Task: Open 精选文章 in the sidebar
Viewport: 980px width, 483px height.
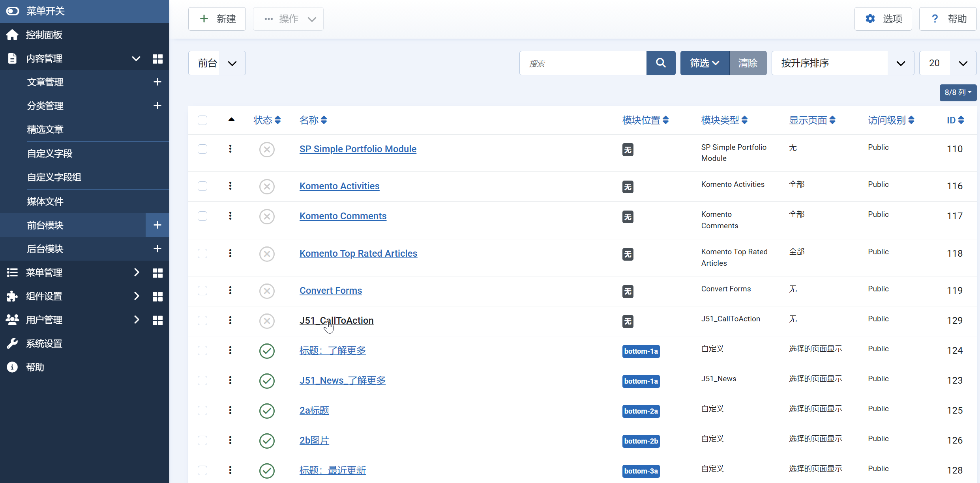Action: 45,129
